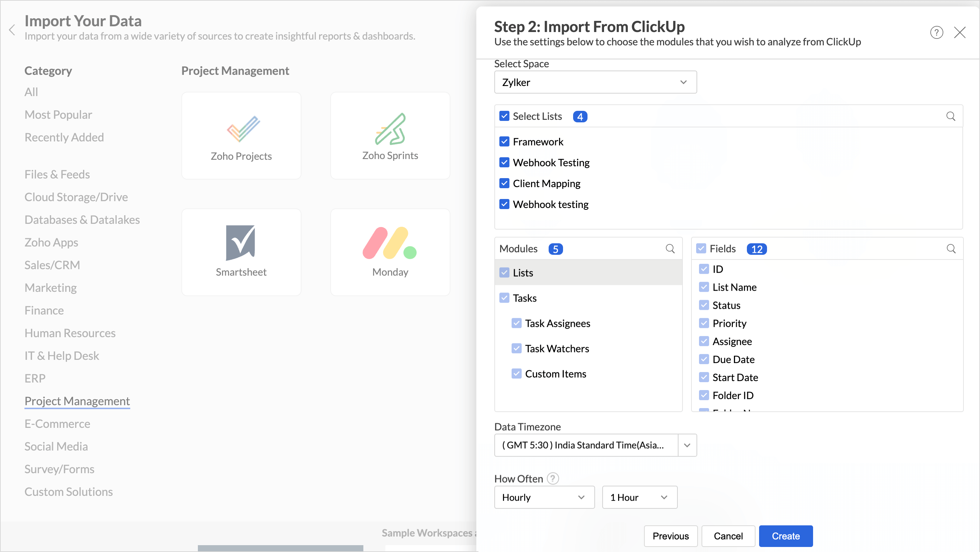Viewport: 980px width, 552px height.
Task: Toggle the Folder ID field checkbox
Action: click(704, 395)
